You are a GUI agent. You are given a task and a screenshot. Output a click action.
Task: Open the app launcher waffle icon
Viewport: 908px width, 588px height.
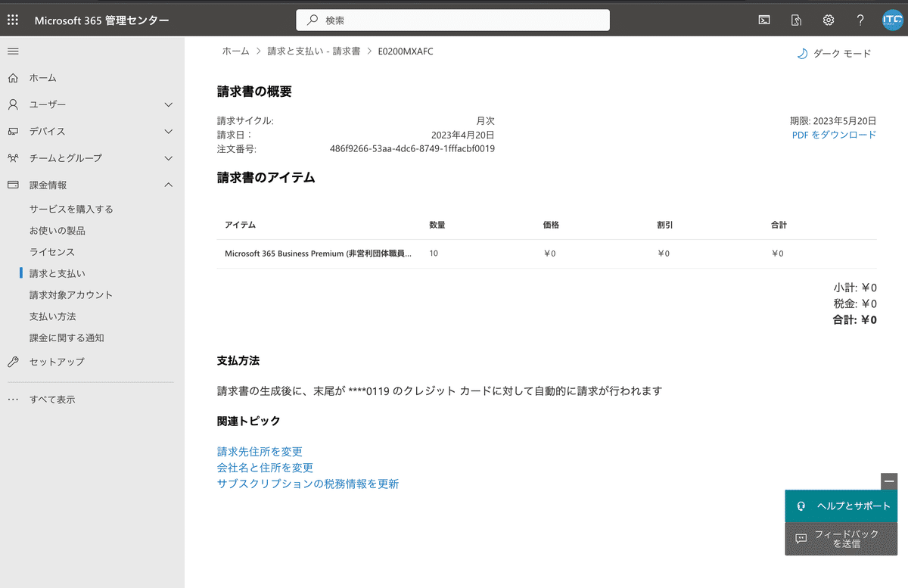coord(13,20)
